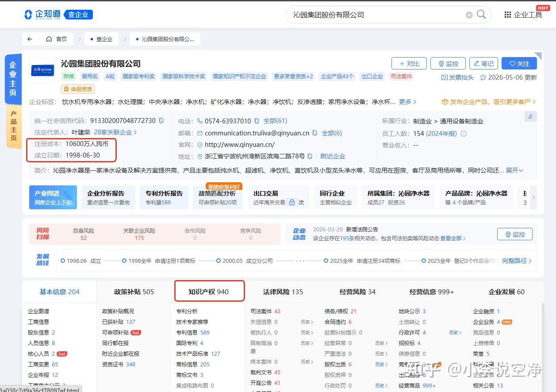Open 已获补贴 137 entry

119,322
